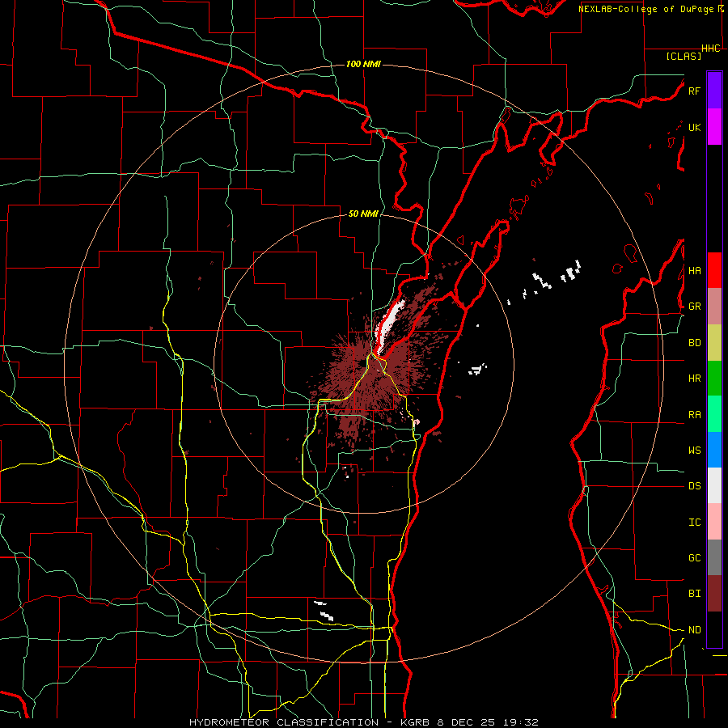728x728 pixels.
Task: Click the HA legend label
Action: (694, 271)
